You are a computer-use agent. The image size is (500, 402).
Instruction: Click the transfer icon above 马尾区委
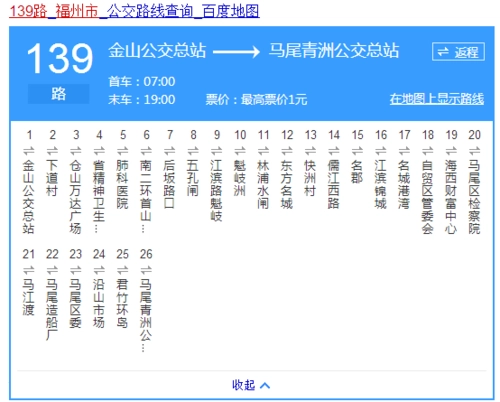(x=76, y=269)
